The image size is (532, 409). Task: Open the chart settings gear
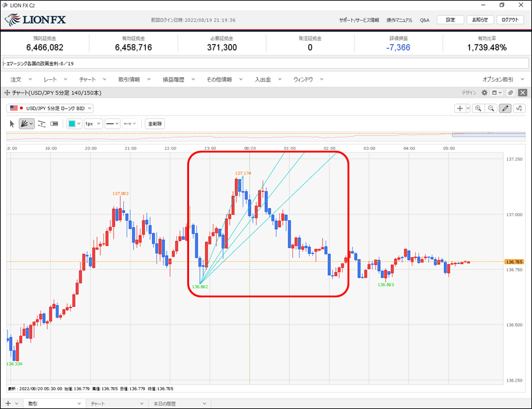(x=485, y=93)
